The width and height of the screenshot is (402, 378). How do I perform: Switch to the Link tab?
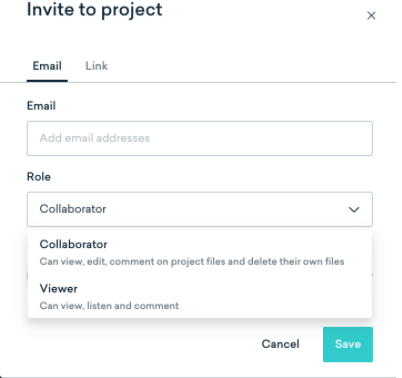click(x=96, y=66)
